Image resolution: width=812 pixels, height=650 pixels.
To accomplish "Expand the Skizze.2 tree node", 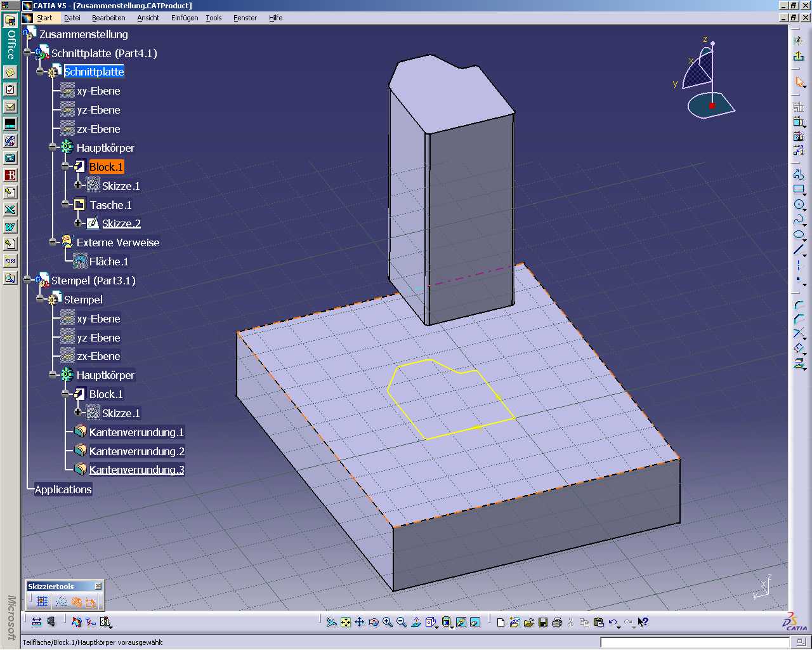I will [77, 223].
